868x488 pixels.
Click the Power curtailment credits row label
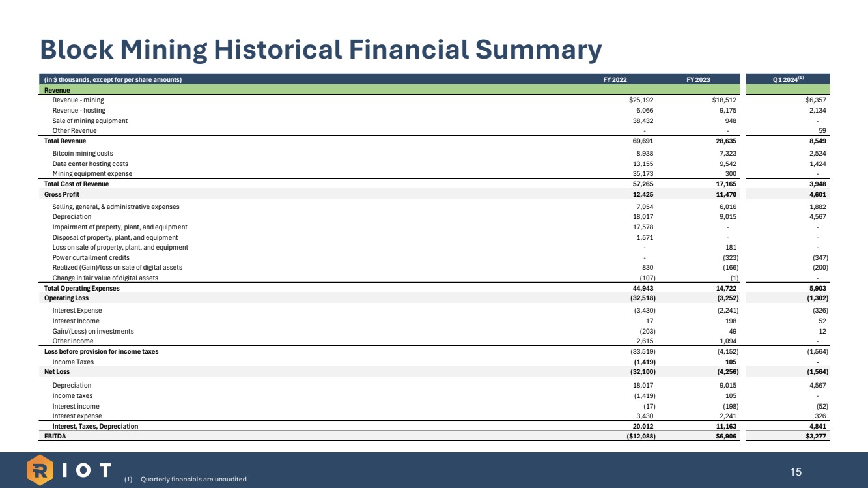point(91,257)
